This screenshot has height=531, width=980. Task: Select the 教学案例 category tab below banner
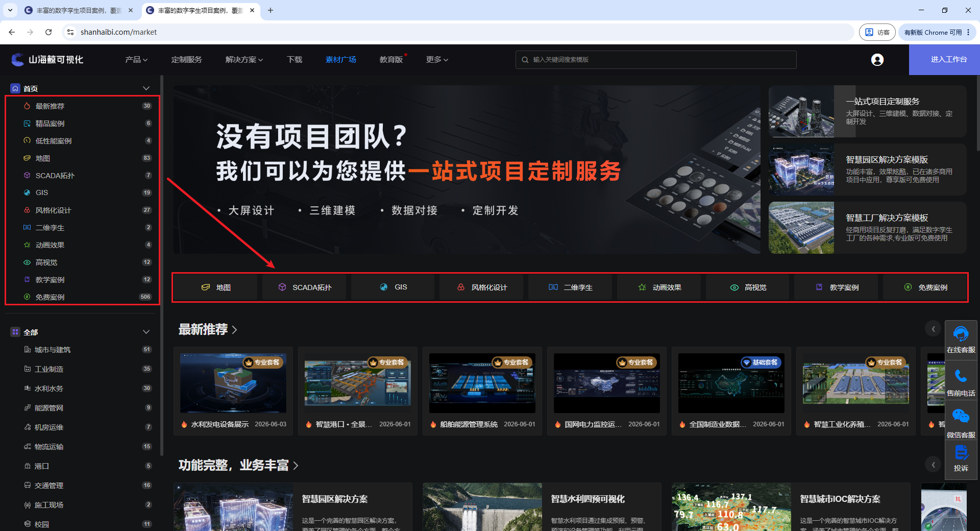click(x=837, y=287)
